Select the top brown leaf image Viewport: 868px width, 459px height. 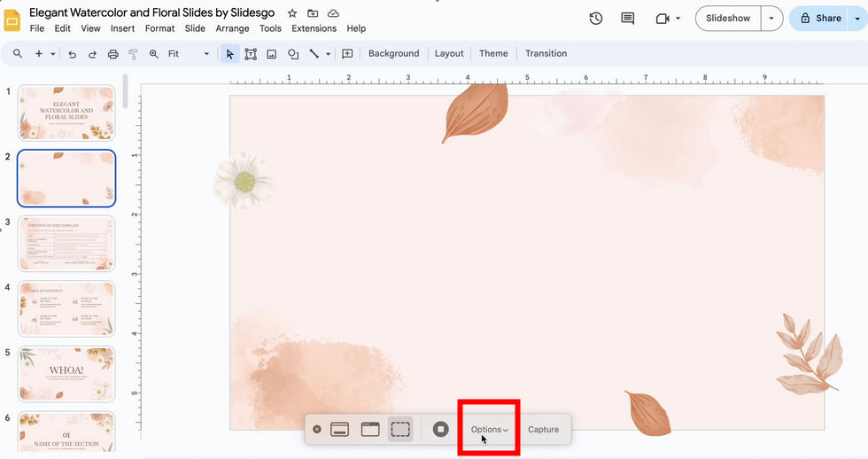(x=475, y=113)
